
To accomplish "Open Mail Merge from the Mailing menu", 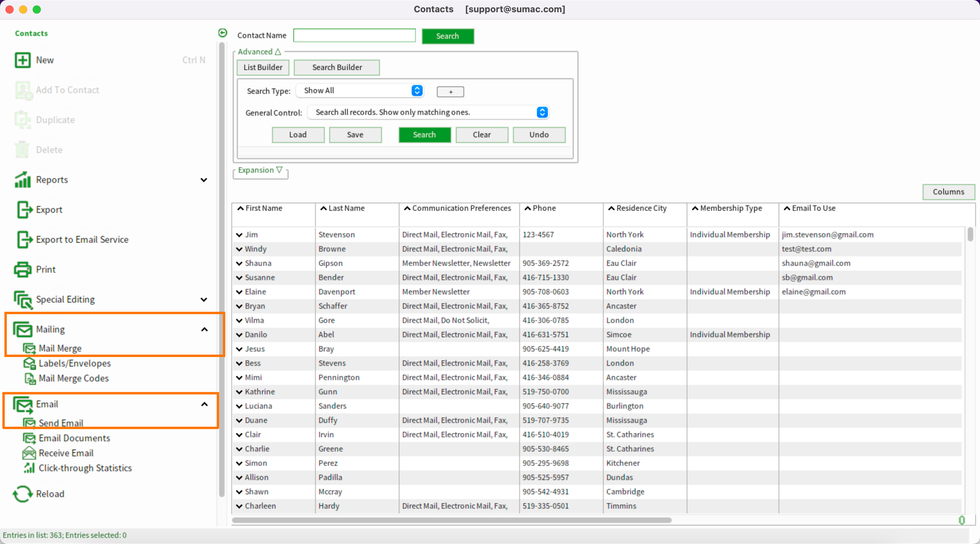I will pos(60,348).
